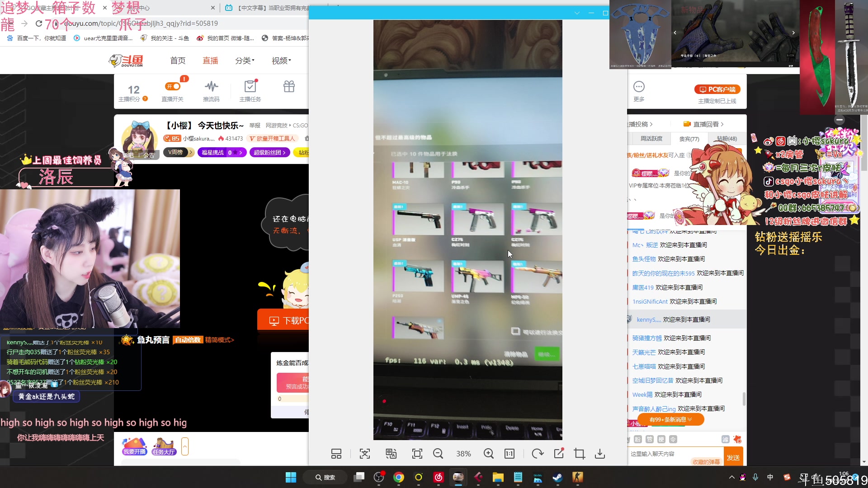Expand the 福星挑战 challenge pill

click(x=222, y=152)
